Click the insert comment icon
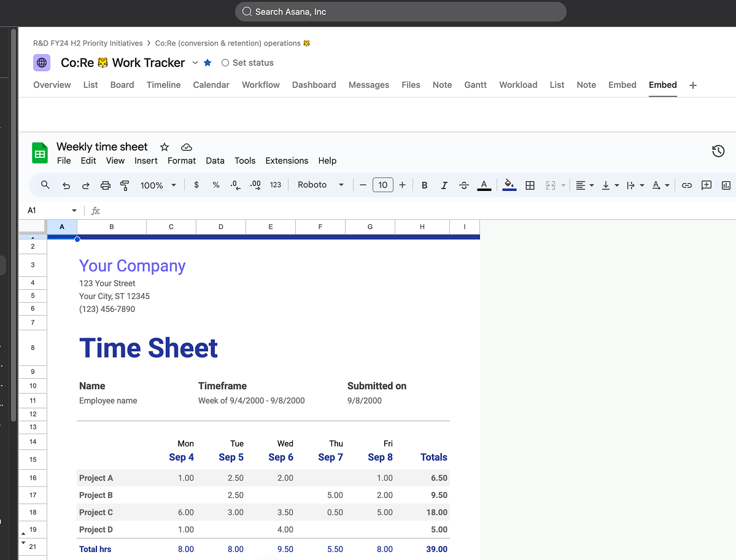The width and height of the screenshot is (736, 560). [707, 185]
